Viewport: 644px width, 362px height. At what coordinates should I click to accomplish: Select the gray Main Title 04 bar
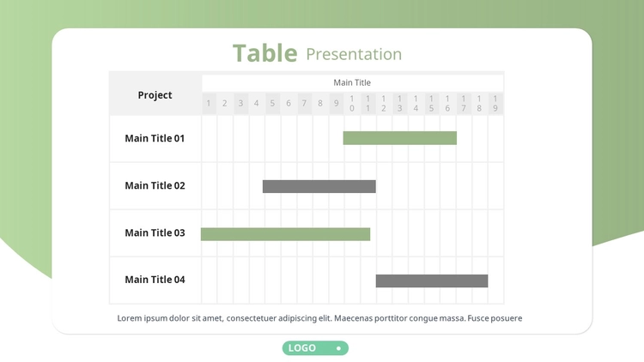432,281
